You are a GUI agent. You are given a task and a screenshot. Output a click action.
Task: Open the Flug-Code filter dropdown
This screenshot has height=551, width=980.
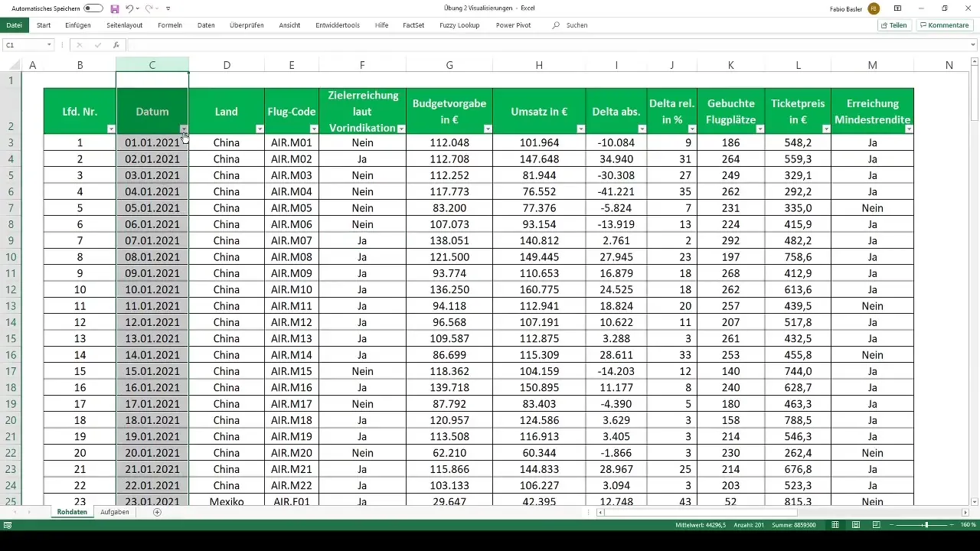click(313, 129)
